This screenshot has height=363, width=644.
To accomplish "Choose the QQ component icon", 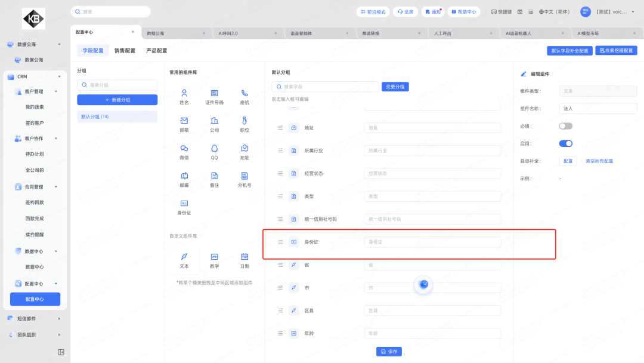I will (x=214, y=148).
